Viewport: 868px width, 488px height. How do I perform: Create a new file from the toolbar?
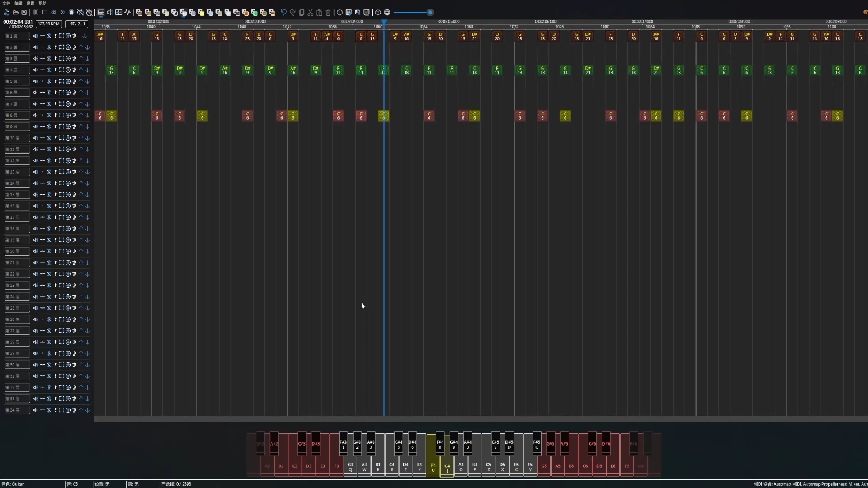tap(6, 13)
